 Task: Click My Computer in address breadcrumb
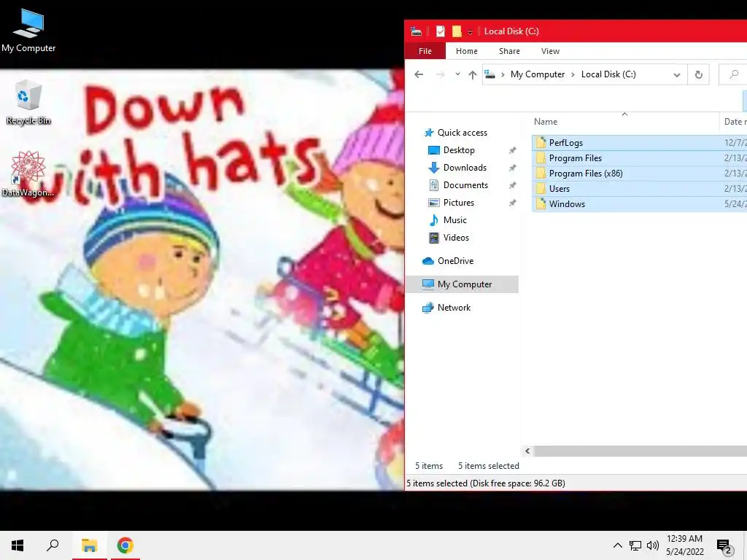click(538, 74)
